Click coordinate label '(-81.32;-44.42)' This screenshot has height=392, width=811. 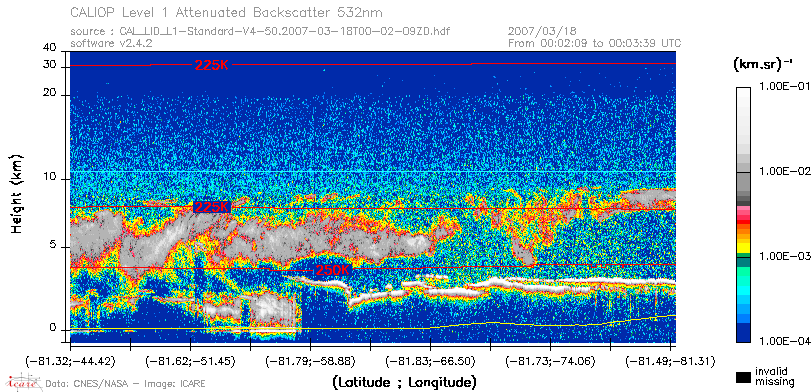[70, 361]
